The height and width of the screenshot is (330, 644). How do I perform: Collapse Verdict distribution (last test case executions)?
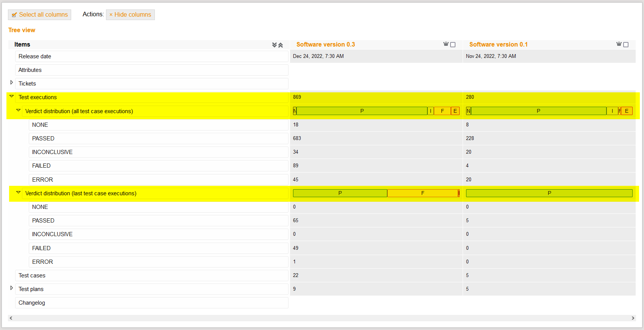click(18, 193)
